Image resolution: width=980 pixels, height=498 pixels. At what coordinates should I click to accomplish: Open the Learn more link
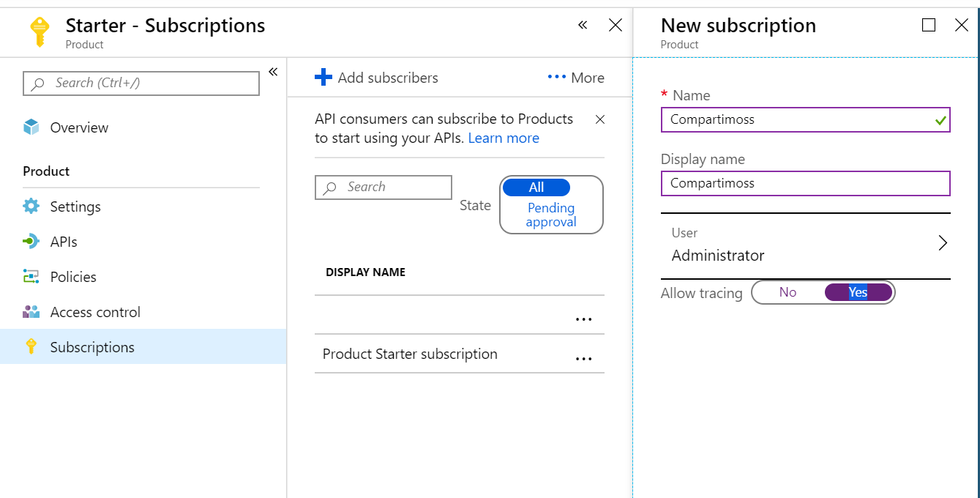504,138
